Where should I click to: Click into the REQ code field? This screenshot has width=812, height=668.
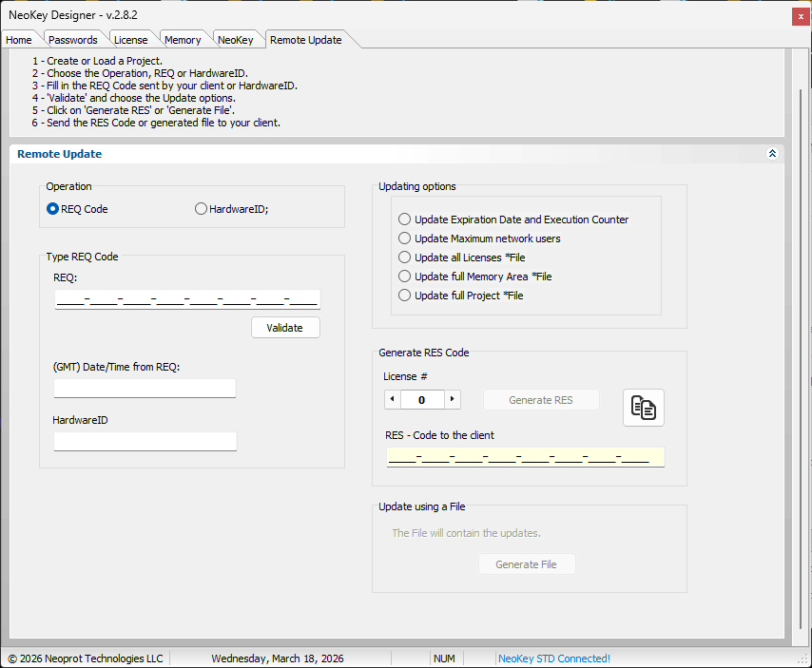tap(186, 299)
